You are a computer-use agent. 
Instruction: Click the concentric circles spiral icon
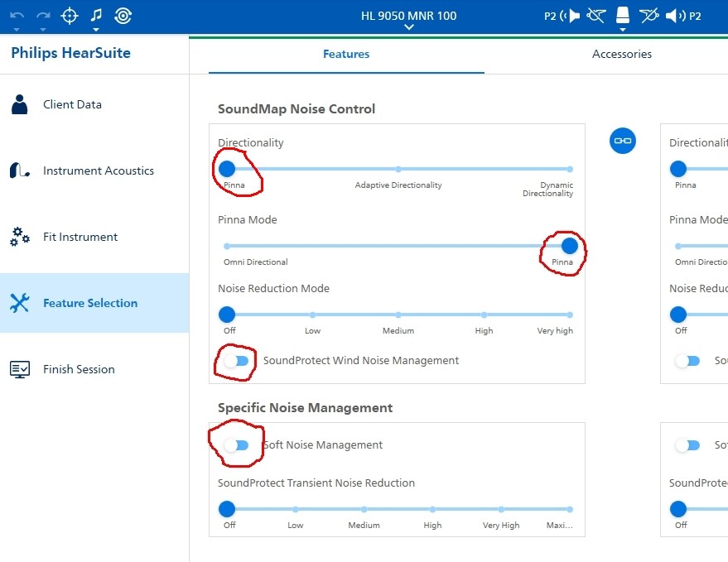pyautogui.click(x=123, y=16)
